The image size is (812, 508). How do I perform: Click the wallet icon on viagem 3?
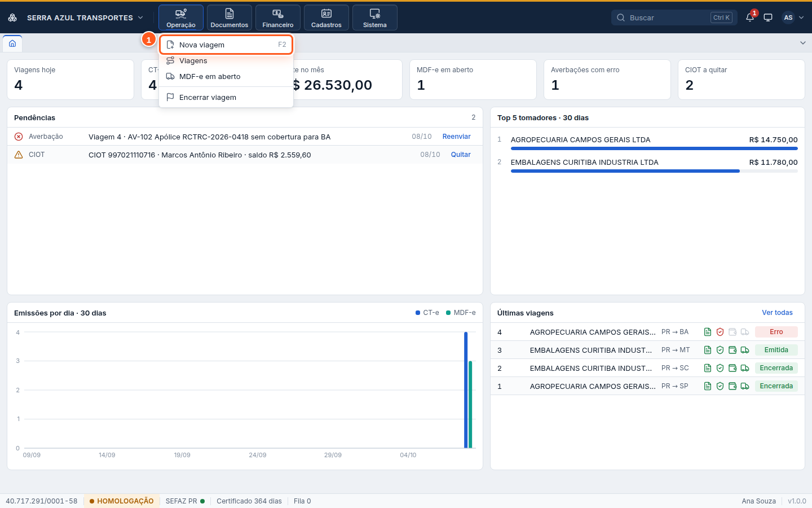[x=732, y=350]
